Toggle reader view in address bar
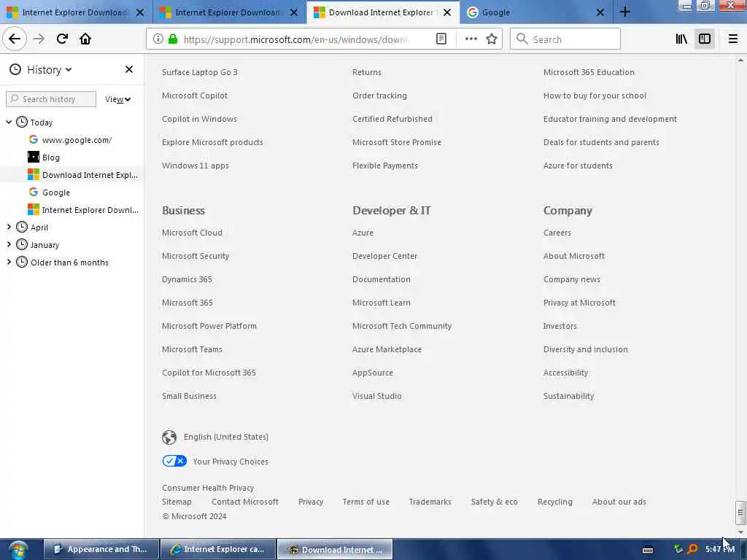 (441, 39)
